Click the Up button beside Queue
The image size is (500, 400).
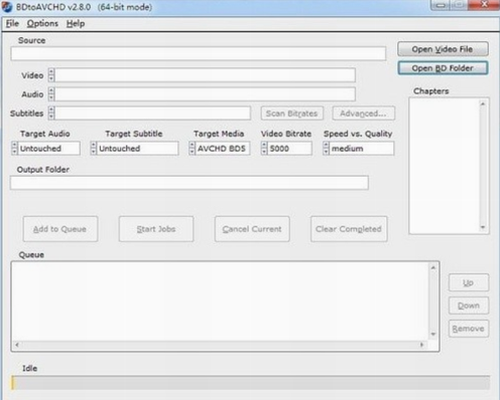coord(469,283)
